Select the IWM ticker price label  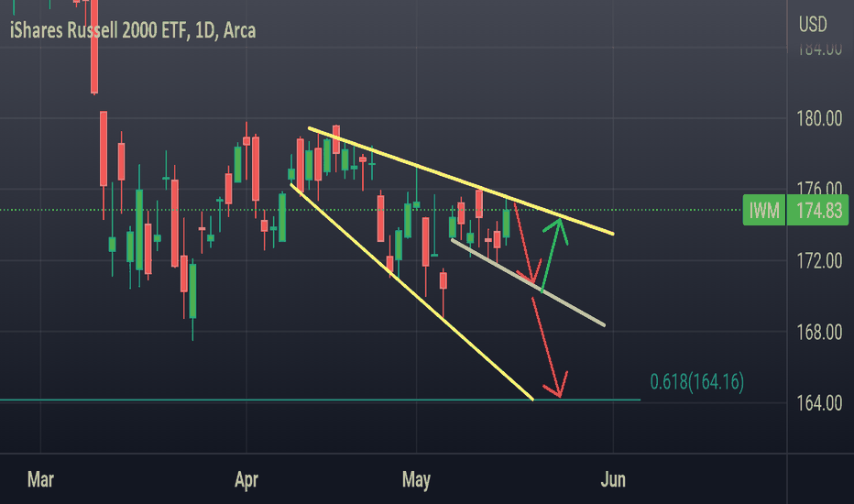coord(763,211)
